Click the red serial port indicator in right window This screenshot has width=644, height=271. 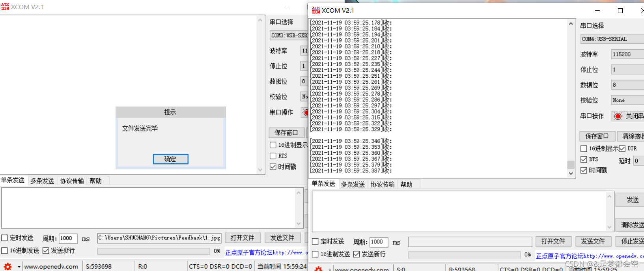pyautogui.click(x=618, y=116)
